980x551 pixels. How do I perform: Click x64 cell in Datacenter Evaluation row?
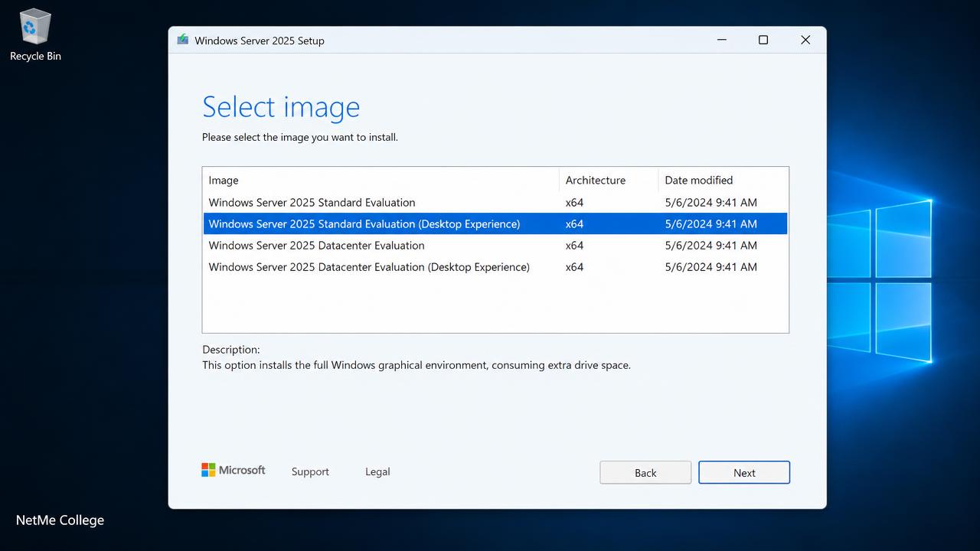pos(574,246)
